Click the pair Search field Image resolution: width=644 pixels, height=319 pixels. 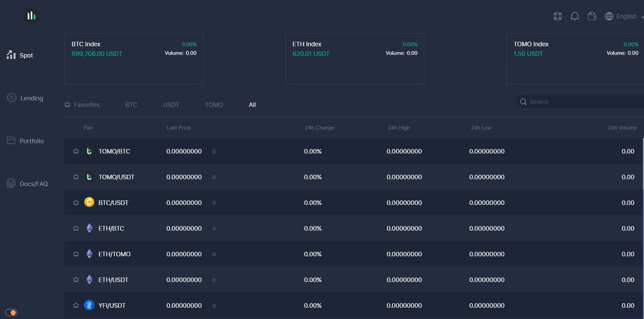coord(581,102)
